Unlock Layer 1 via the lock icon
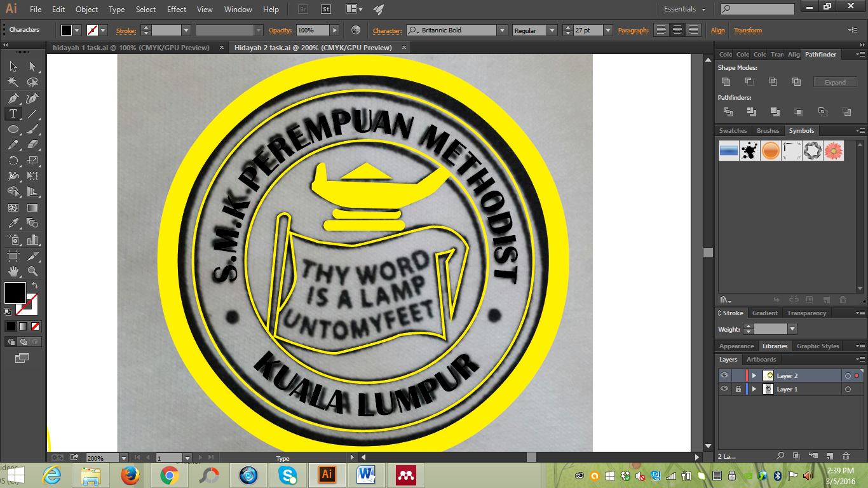The image size is (868, 488). point(738,389)
